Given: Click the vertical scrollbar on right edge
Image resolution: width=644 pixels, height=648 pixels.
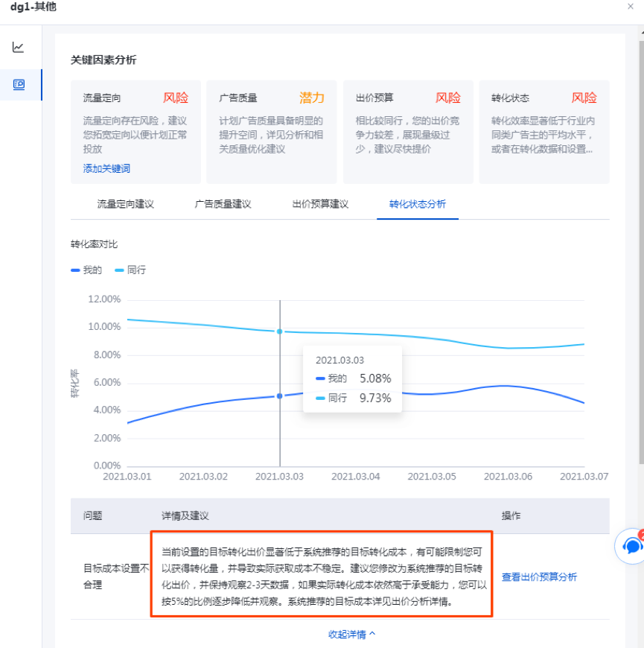Looking at the screenshot, I should coord(640,223).
